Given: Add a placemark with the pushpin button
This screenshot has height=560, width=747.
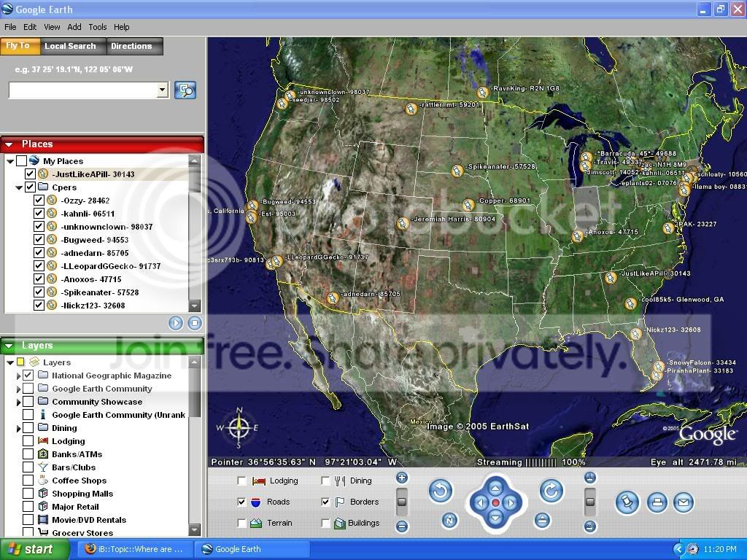Looking at the screenshot, I should [627, 502].
